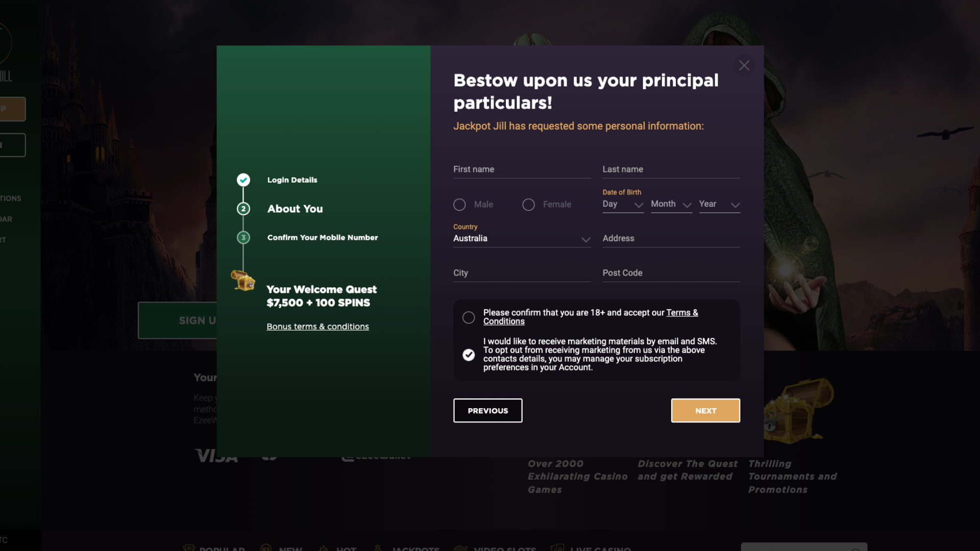
Task: Click the step 2 About You circle icon
Action: (243, 209)
